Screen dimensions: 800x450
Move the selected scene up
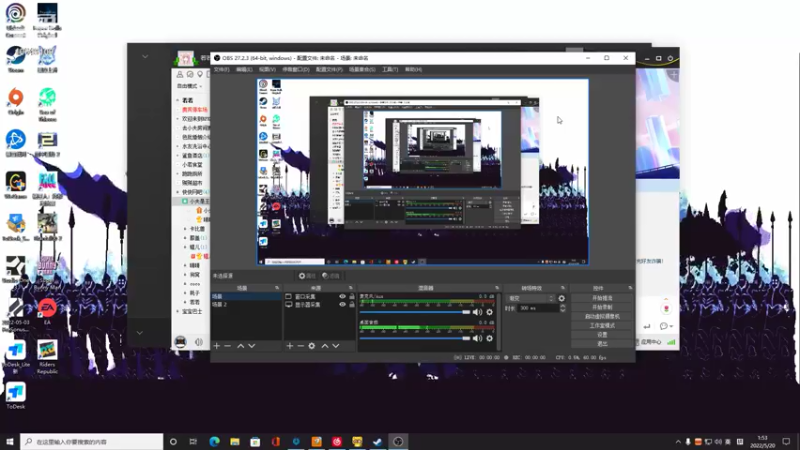241,346
